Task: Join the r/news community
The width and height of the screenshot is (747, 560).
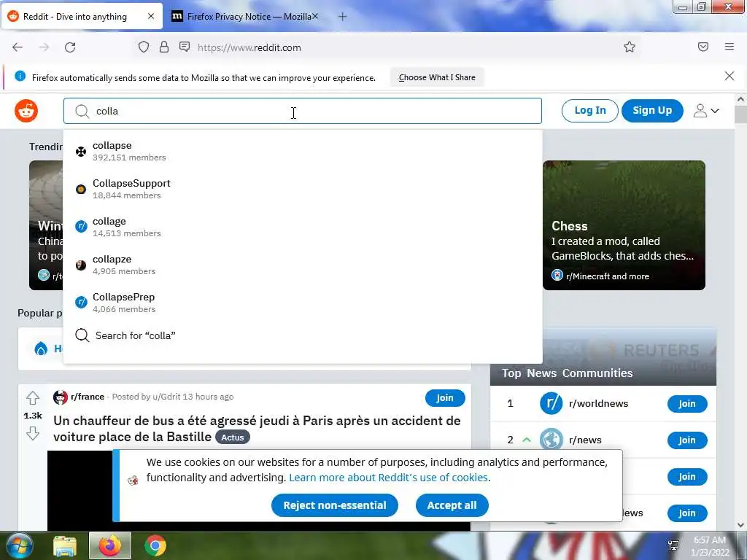Action: (x=687, y=440)
